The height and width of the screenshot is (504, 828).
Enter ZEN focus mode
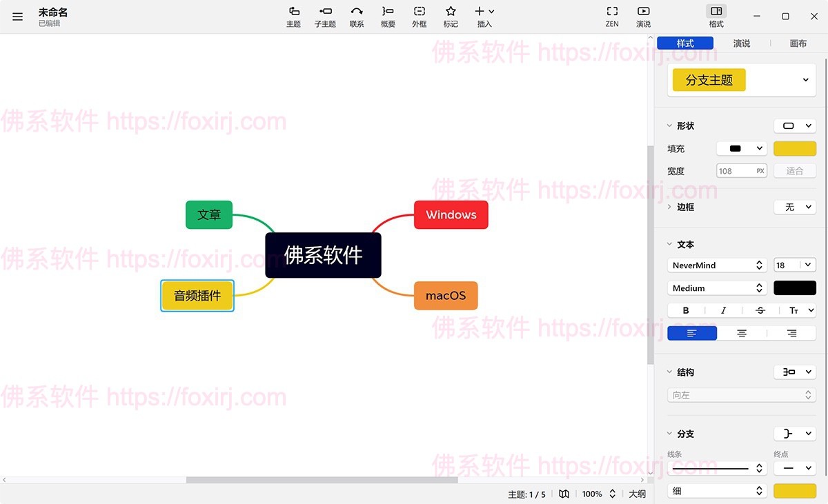click(x=611, y=16)
